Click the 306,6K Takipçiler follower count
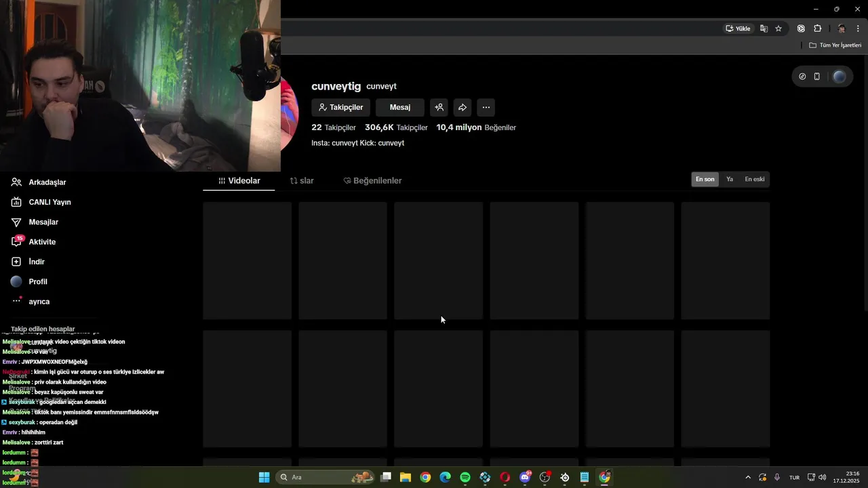Screen dimensions: 868x488 tap(396, 127)
